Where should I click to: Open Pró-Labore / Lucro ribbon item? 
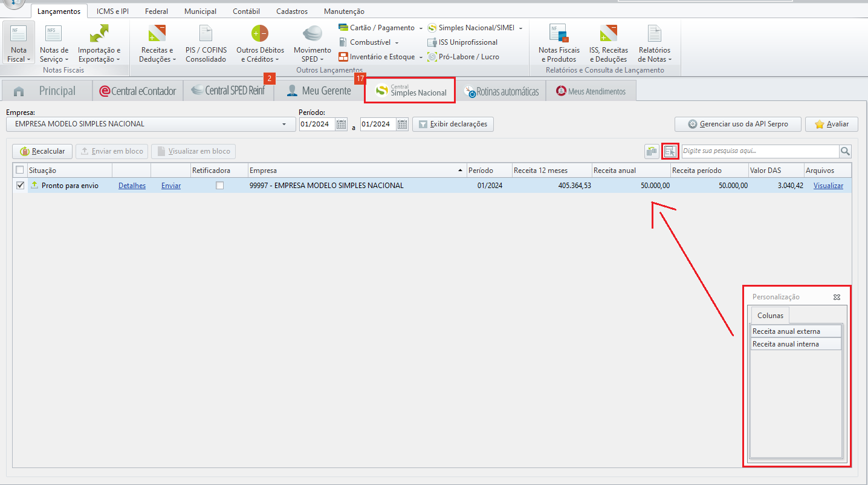[463, 57]
